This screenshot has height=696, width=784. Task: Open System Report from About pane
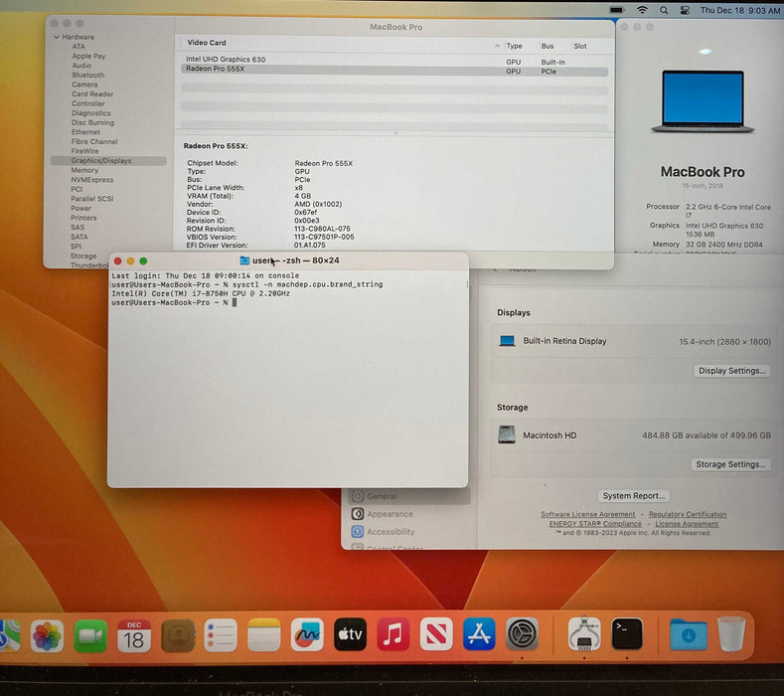pos(634,496)
